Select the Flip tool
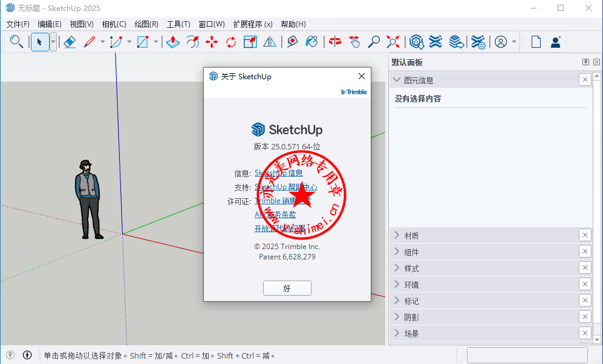Viewport: 603px width, 364px height. 270,42
